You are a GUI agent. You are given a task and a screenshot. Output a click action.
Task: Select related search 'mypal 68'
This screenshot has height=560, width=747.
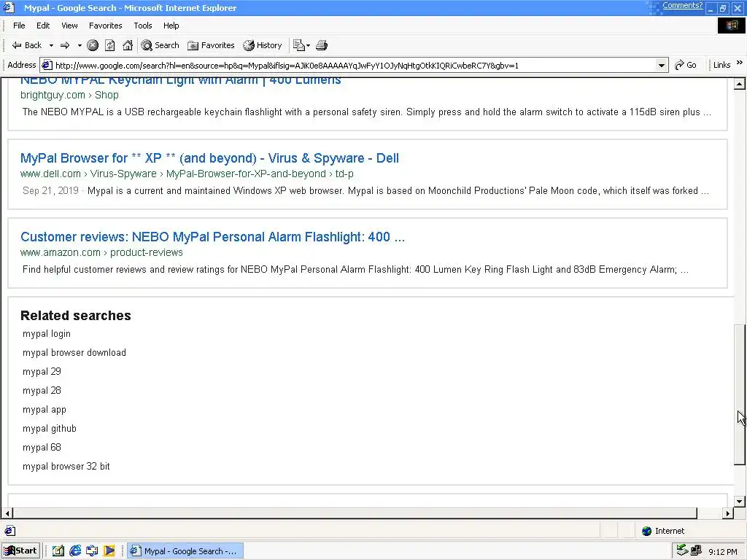[x=42, y=448]
